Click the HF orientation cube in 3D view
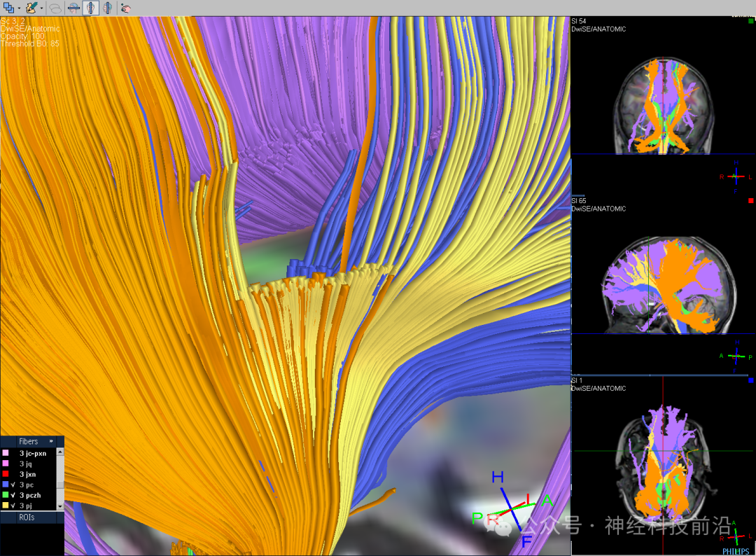756x556 pixels. tap(512, 509)
